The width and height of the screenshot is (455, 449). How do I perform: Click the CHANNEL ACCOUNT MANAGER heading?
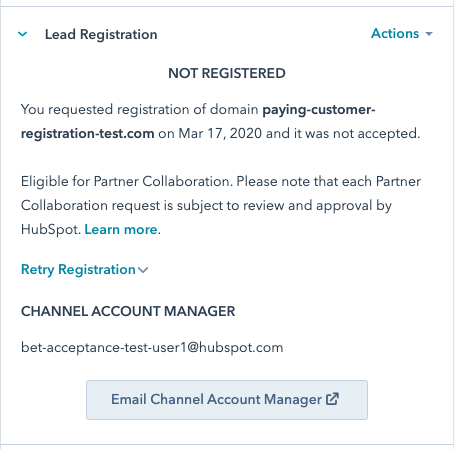[128, 311]
